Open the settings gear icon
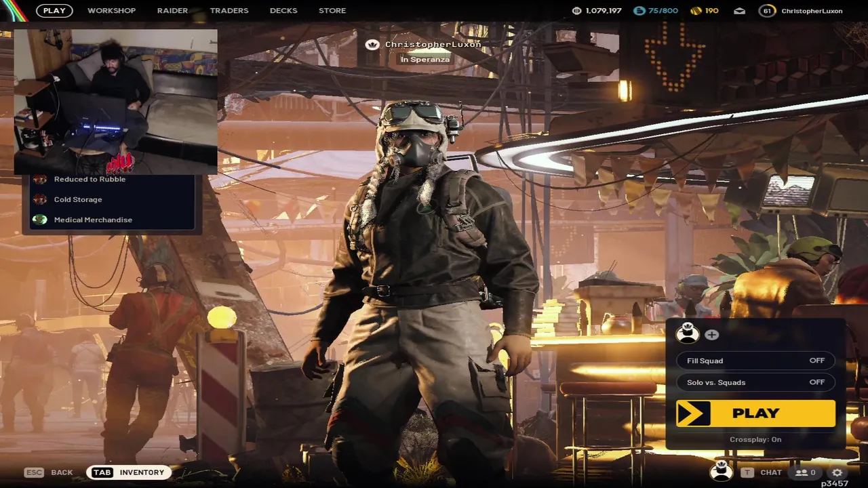868x488 pixels. 837,472
